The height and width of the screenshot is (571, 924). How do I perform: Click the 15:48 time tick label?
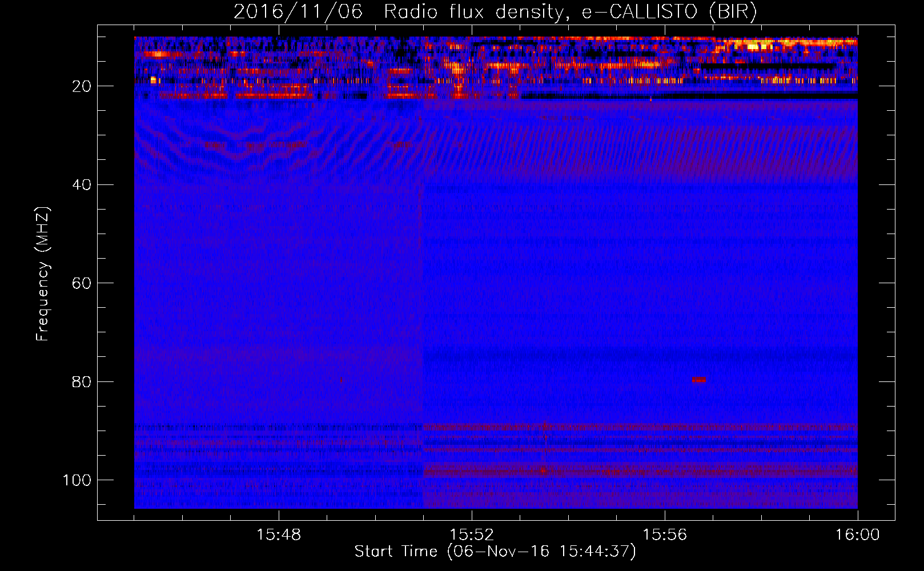click(x=279, y=535)
